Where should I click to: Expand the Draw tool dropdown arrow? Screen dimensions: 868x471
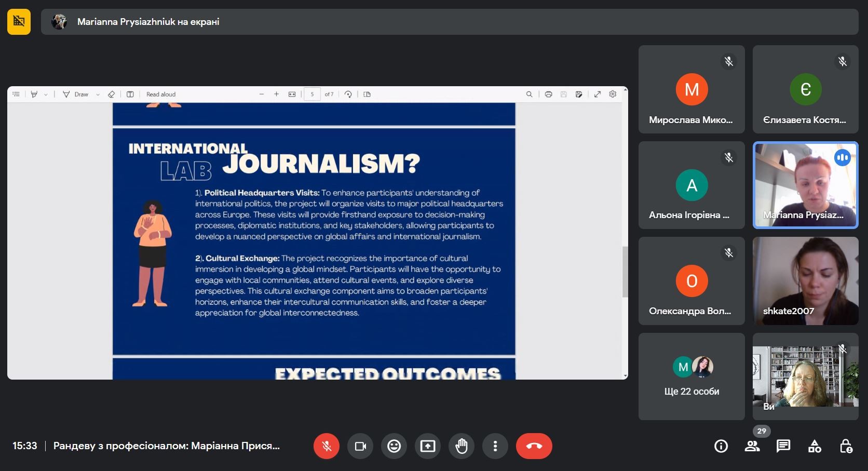click(x=98, y=95)
